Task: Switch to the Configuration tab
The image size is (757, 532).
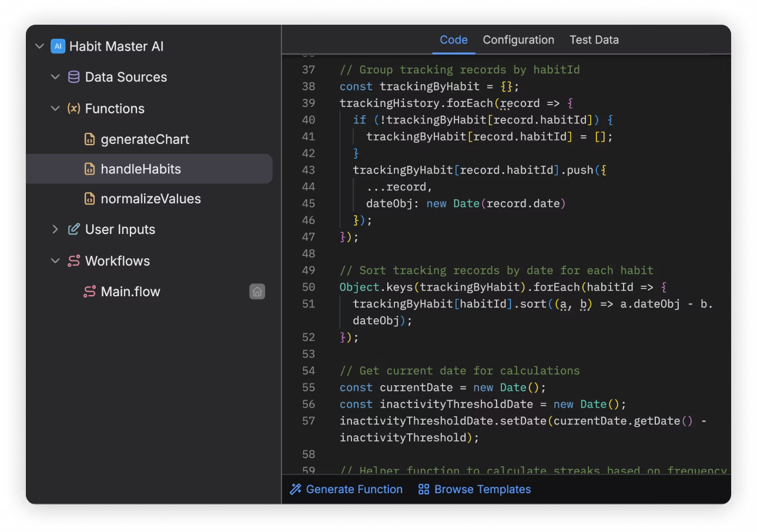Action: click(518, 39)
